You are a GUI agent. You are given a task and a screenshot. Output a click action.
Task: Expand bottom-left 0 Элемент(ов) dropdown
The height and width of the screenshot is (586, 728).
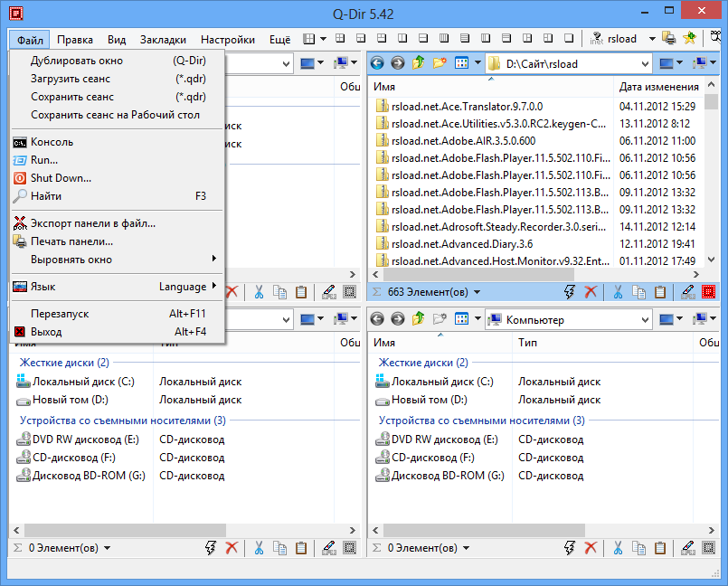[108, 548]
